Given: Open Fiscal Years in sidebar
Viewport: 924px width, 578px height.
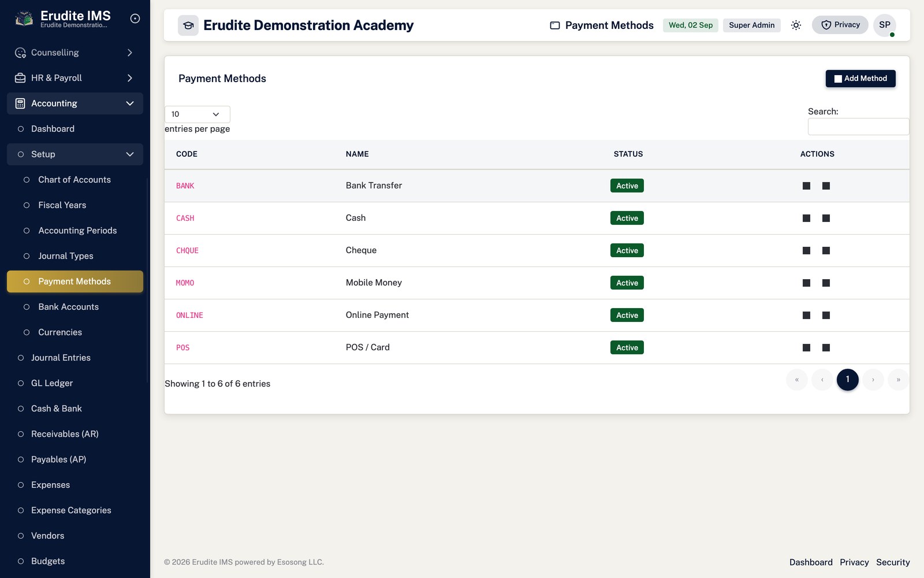Looking at the screenshot, I should (x=75, y=205).
